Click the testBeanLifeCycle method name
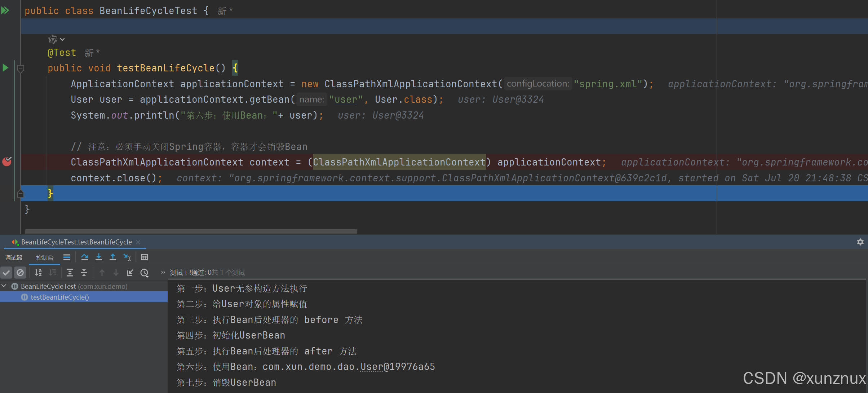The height and width of the screenshot is (393, 868). coord(166,68)
